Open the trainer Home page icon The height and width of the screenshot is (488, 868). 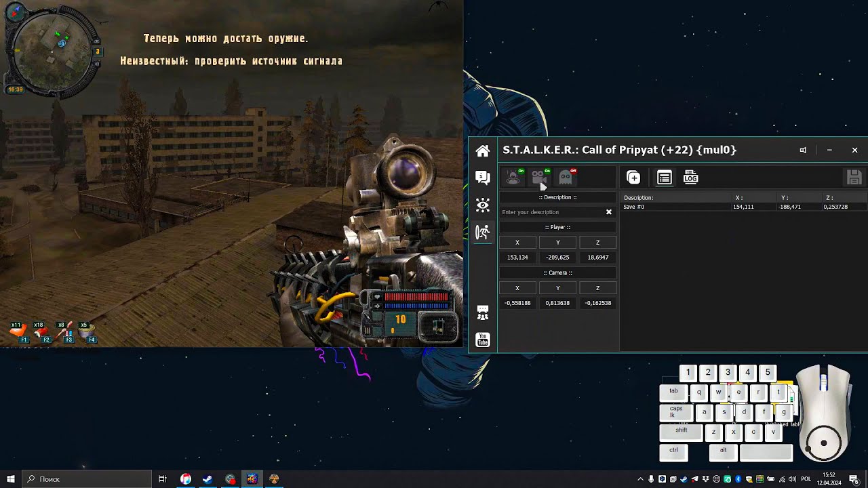(483, 150)
